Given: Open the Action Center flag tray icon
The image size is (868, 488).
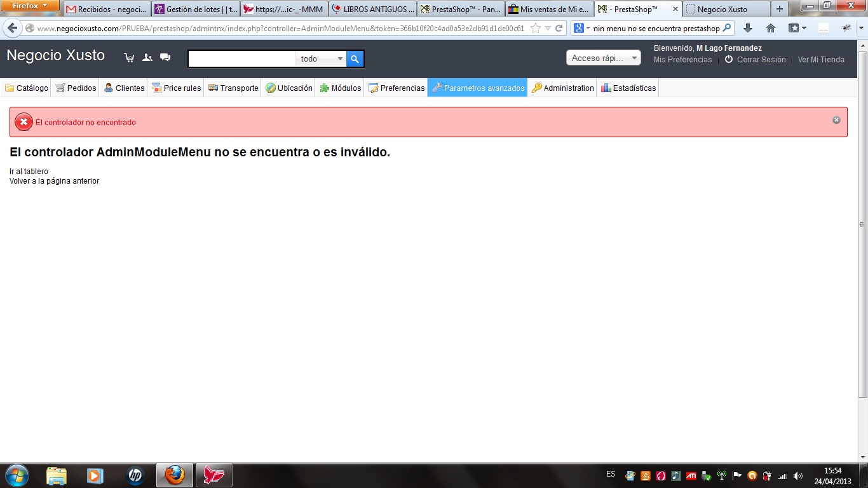Looking at the screenshot, I should (x=737, y=476).
